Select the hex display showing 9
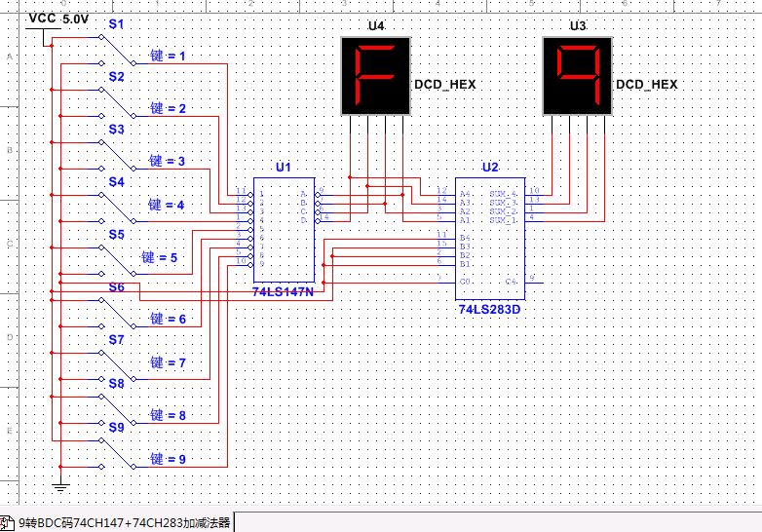Image resolution: width=762 pixels, height=532 pixels. click(x=577, y=76)
